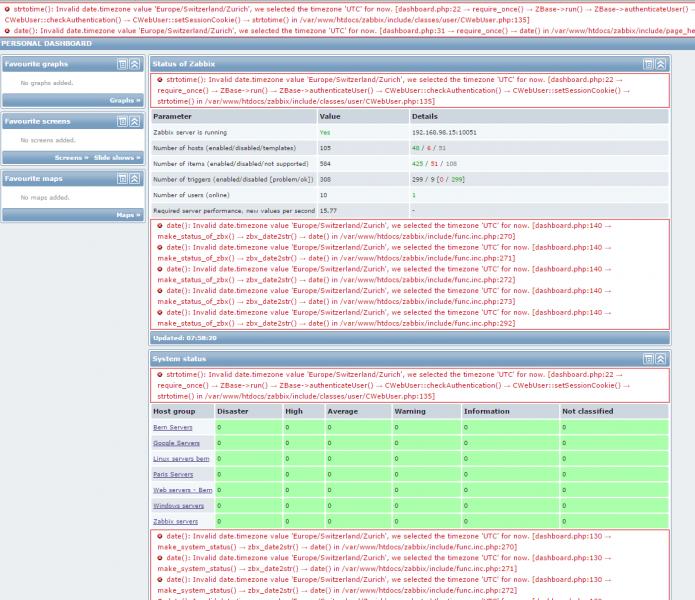This screenshot has height=600, width=695.
Task: Collapse the Favourite maps widget
Action: [x=135, y=179]
